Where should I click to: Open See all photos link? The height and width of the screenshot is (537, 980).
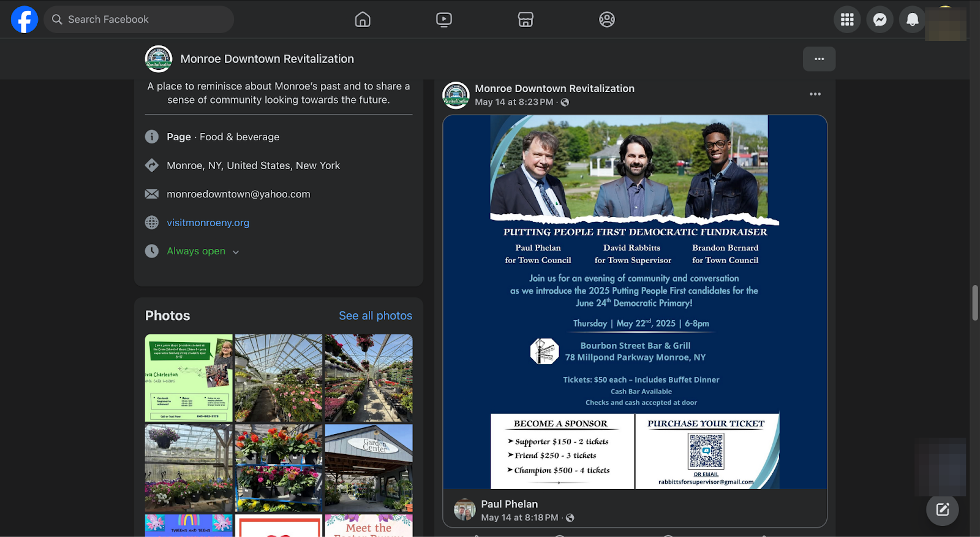(375, 316)
